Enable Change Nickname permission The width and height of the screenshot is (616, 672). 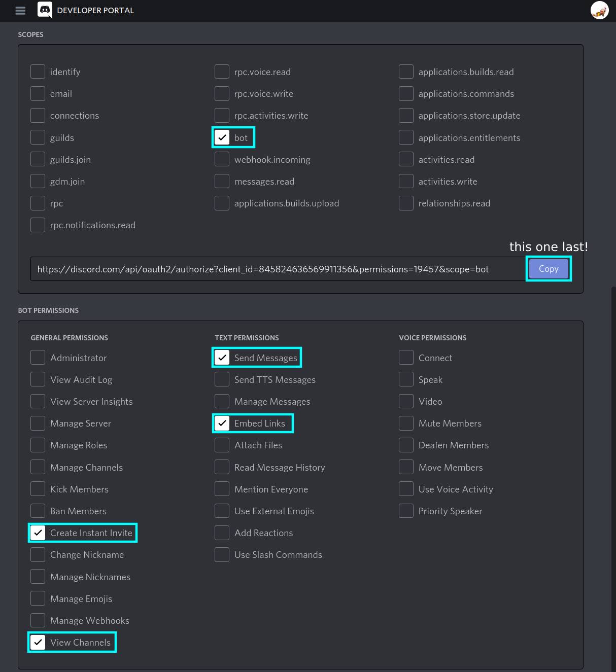[38, 554]
